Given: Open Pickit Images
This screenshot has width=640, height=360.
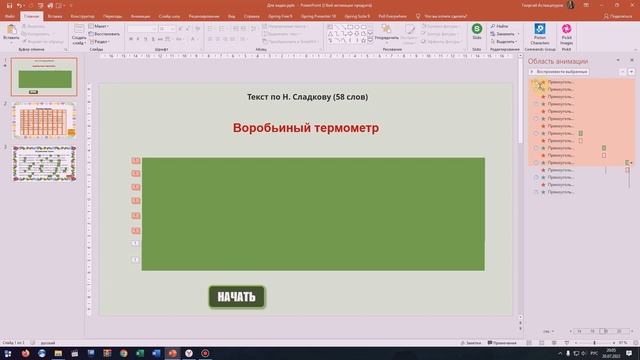Looking at the screenshot, I should (x=566, y=34).
